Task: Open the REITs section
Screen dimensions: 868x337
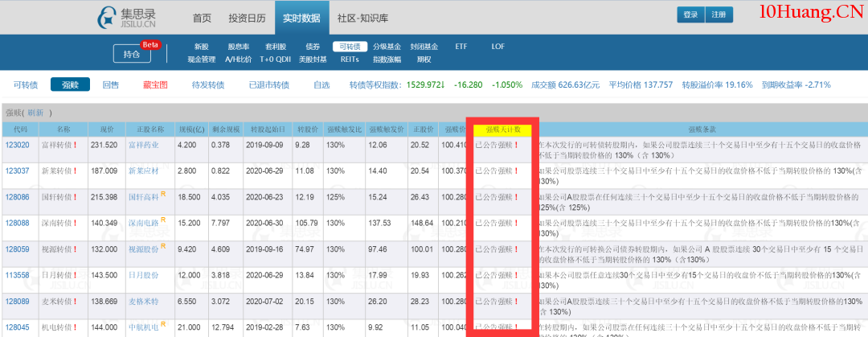Action: coord(350,60)
